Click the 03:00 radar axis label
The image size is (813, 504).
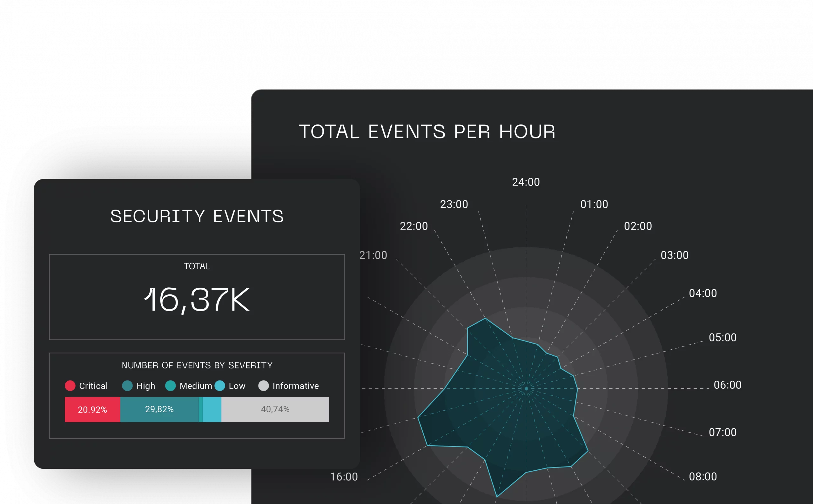tap(675, 255)
